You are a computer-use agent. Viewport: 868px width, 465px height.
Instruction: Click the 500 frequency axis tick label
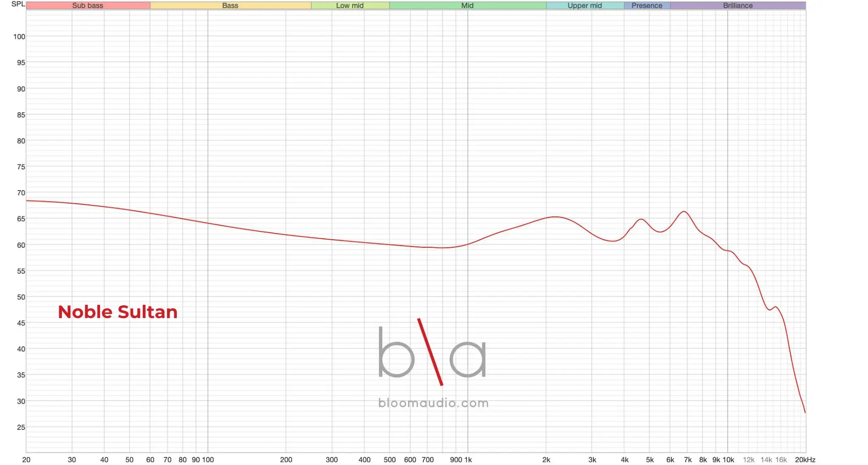point(389,460)
